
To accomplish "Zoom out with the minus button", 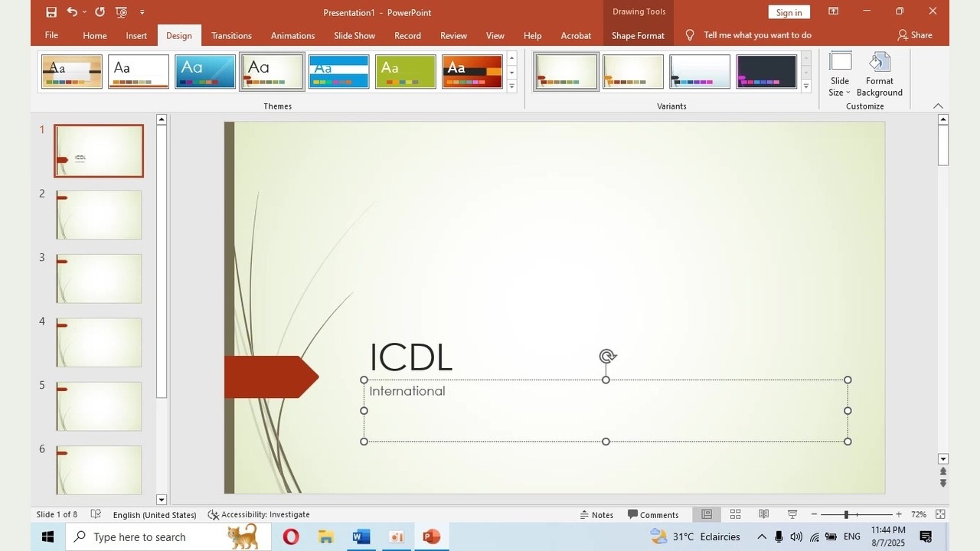I will point(814,514).
